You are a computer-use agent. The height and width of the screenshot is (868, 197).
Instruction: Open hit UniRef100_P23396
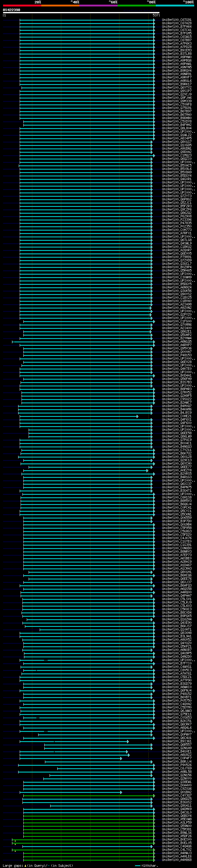[177, 220]
